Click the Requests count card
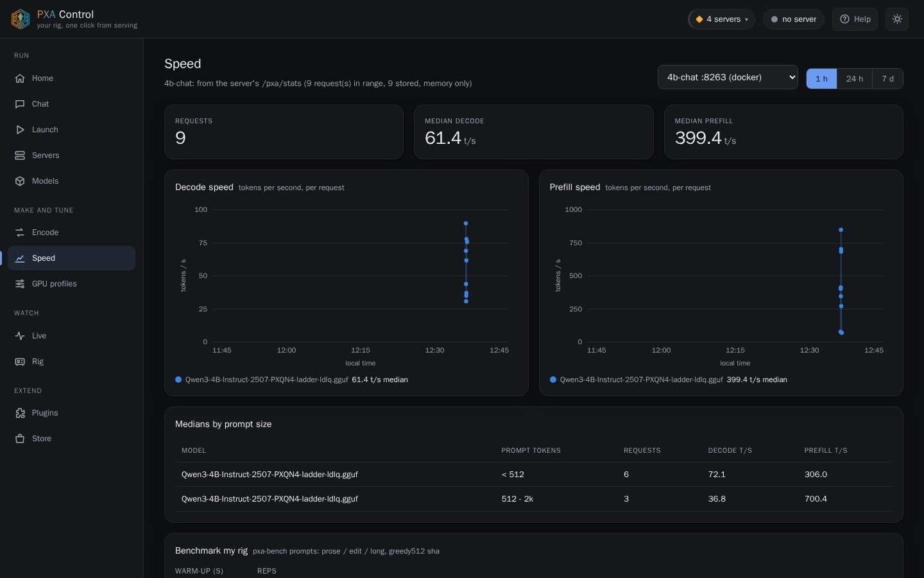The image size is (924, 578). pyautogui.click(x=284, y=132)
